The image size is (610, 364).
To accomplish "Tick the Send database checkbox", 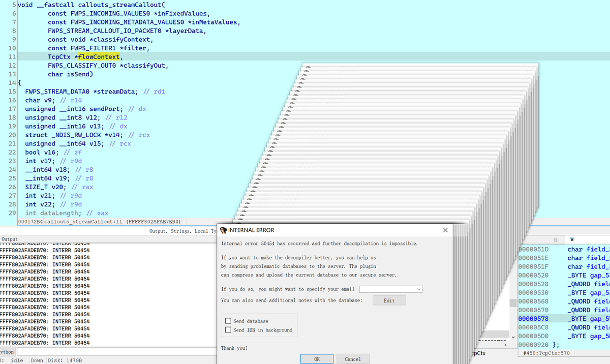I will 228,321.
